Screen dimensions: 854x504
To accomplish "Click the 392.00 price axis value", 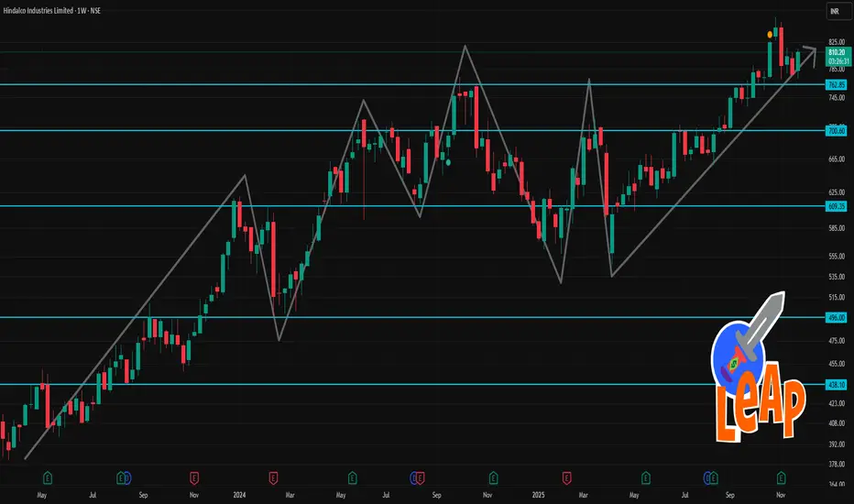I will 837,444.
